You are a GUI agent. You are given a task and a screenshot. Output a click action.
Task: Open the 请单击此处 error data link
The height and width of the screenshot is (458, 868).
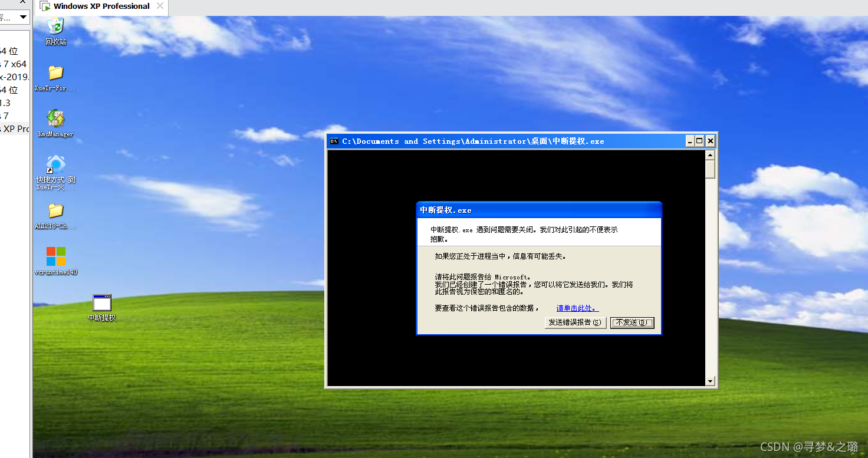[577, 308]
